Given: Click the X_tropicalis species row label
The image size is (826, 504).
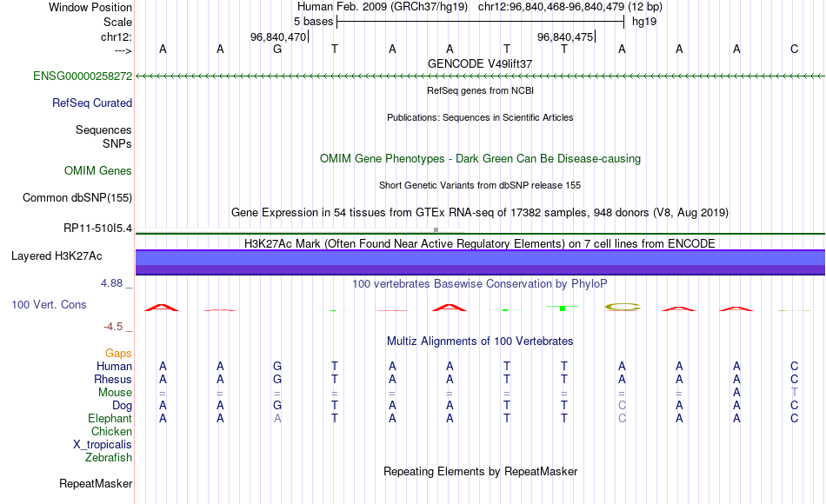Looking at the screenshot, I should coord(103,445).
